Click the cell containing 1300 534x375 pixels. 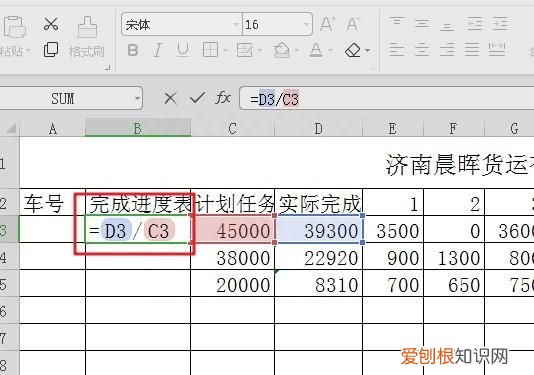(x=454, y=256)
